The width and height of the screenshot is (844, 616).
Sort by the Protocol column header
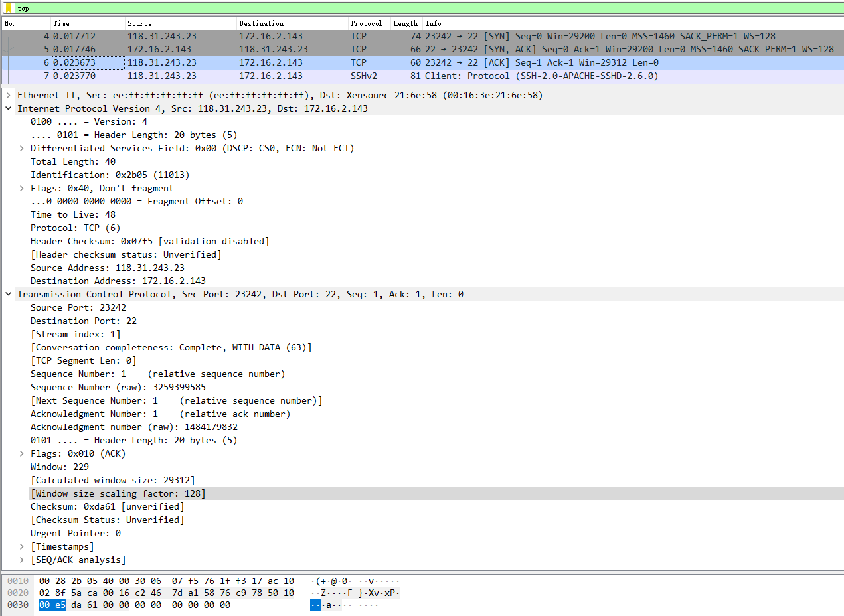click(x=369, y=23)
